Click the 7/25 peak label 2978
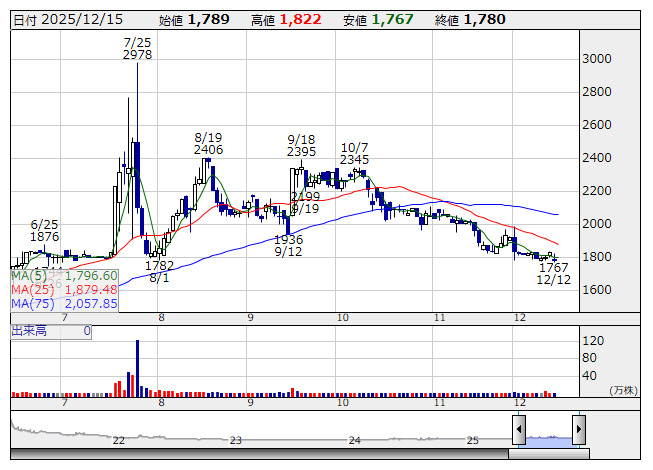The width and height of the screenshot is (653, 470). (137, 55)
